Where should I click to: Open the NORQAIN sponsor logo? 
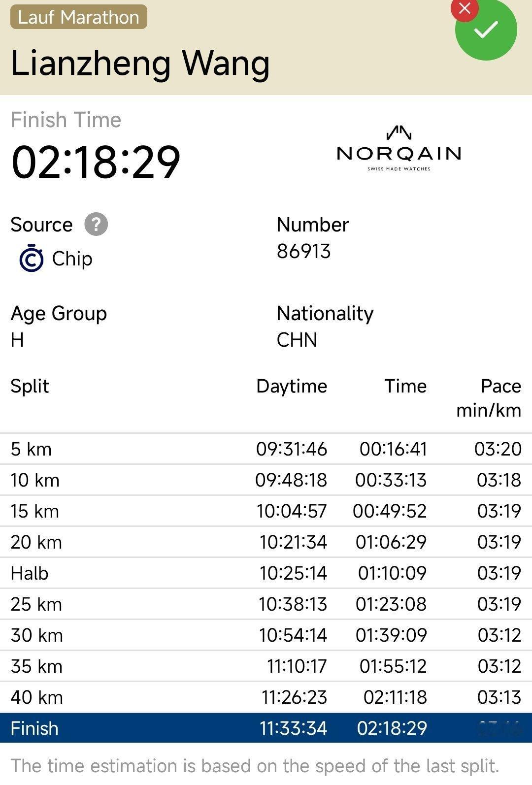pyautogui.click(x=399, y=148)
